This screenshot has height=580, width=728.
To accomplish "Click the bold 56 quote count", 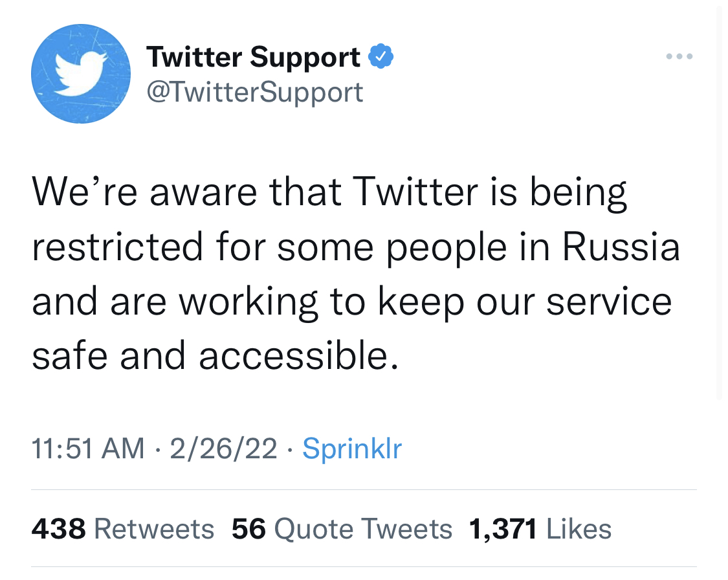I will point(249,529).
